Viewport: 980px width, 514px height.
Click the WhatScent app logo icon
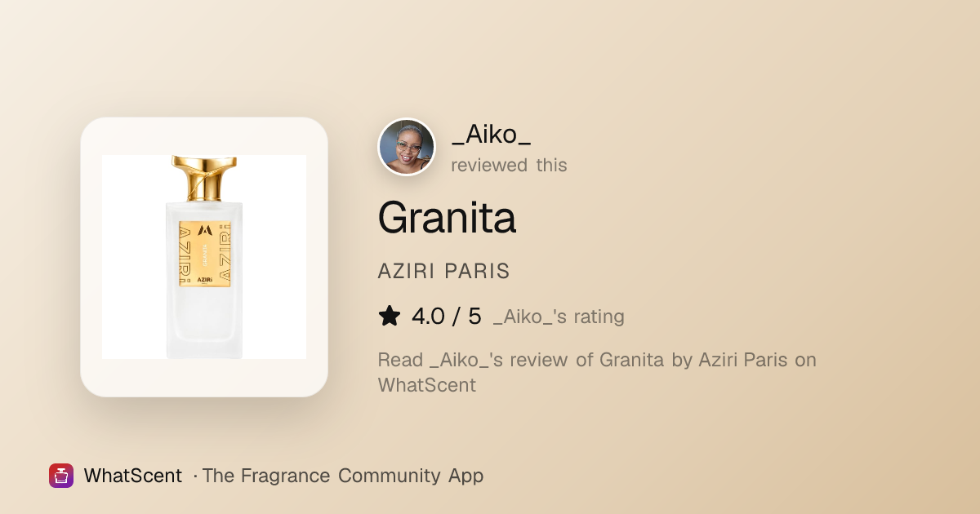[61, 476]
